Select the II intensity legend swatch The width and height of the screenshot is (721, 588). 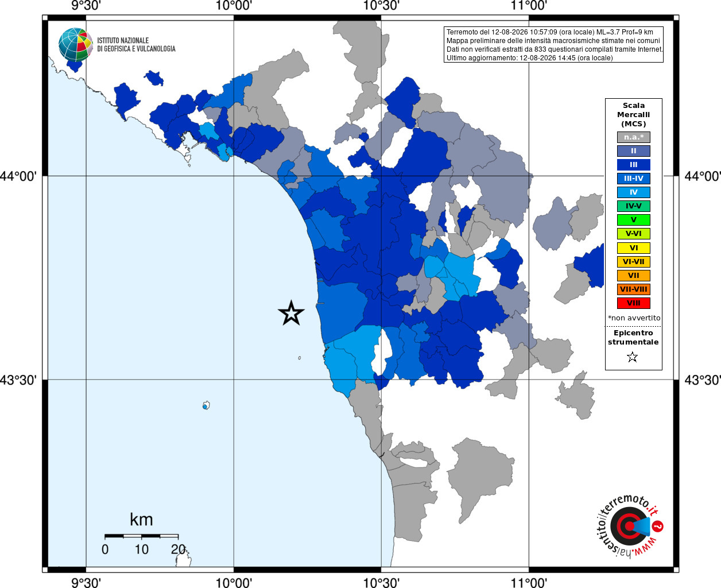tap(634, 151)
